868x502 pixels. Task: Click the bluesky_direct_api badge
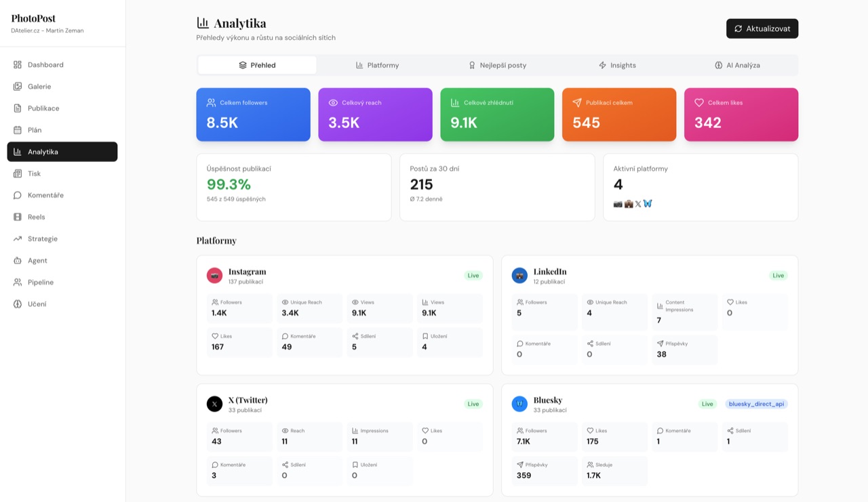756,404
